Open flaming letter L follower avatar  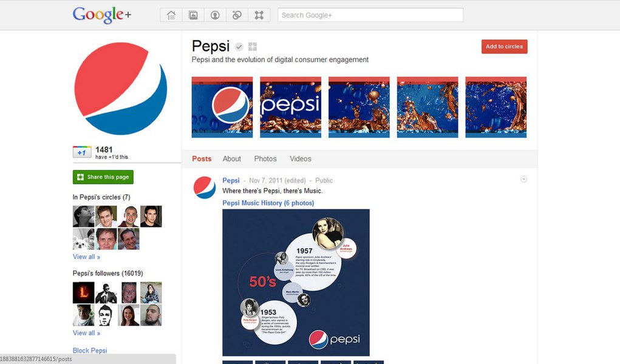coord(83,292)
